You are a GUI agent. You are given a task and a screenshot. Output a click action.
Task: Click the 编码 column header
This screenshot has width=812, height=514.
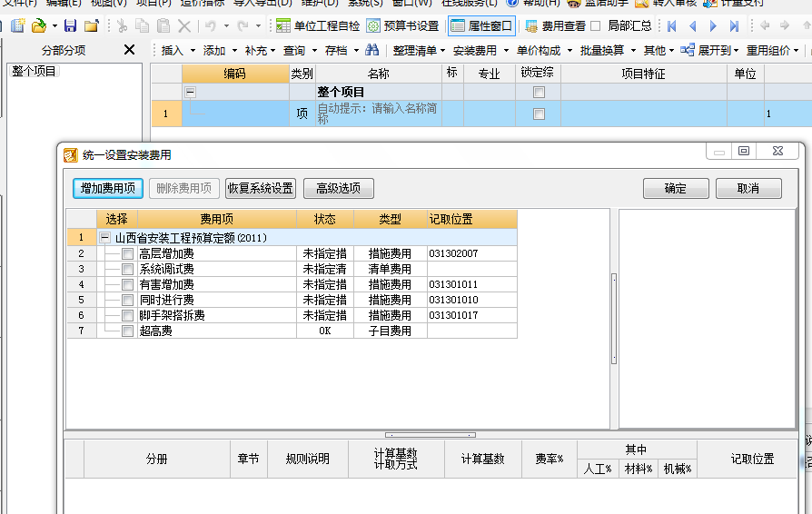235,74
